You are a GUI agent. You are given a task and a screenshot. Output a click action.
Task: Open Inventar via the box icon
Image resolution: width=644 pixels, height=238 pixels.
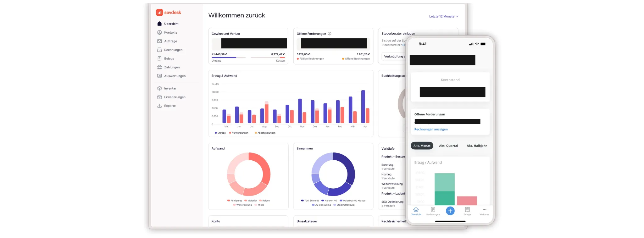coord(159,88)
